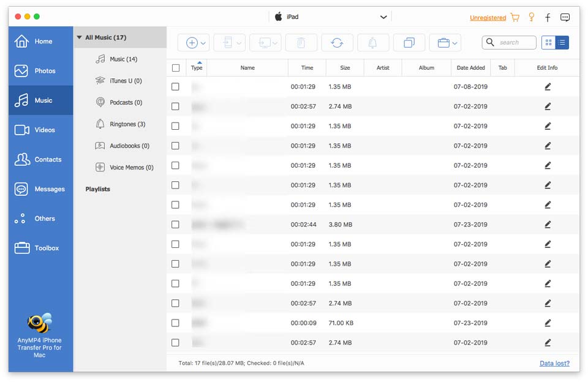This screenshot has height=382, width=588.
Task: Collapse the All Music tree section
Action: point(79,37)
